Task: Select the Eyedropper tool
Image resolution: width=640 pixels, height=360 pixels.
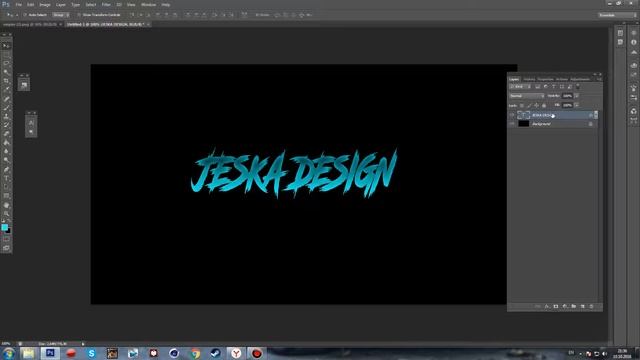Action: click(6, 89)
